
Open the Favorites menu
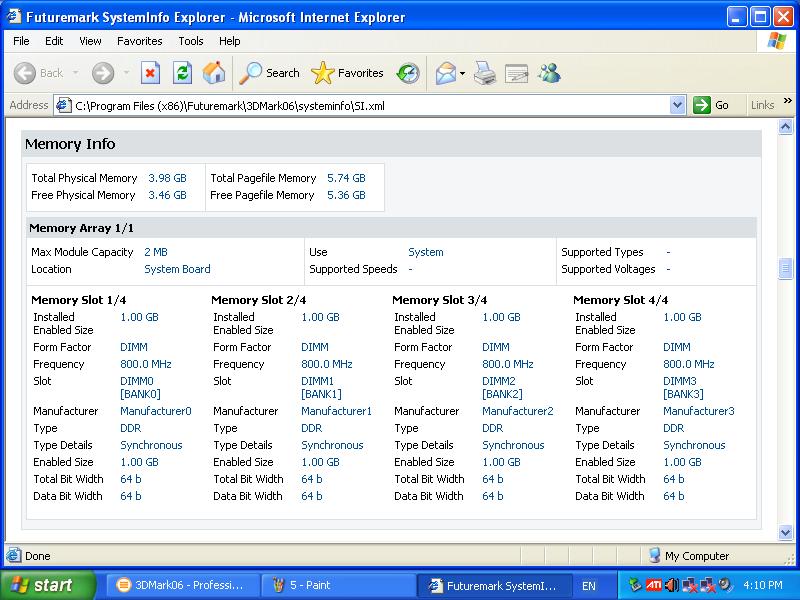(x=139, y=41)
